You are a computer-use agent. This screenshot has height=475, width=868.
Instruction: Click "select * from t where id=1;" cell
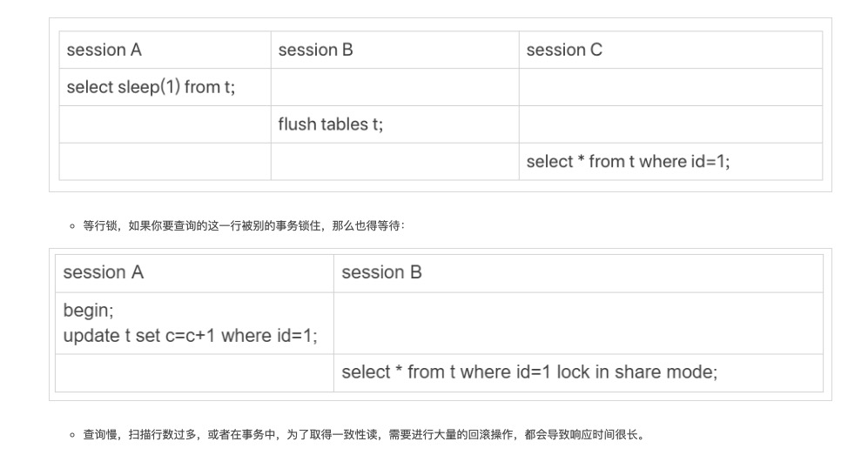pyautogui.click(x=670, y=162)
